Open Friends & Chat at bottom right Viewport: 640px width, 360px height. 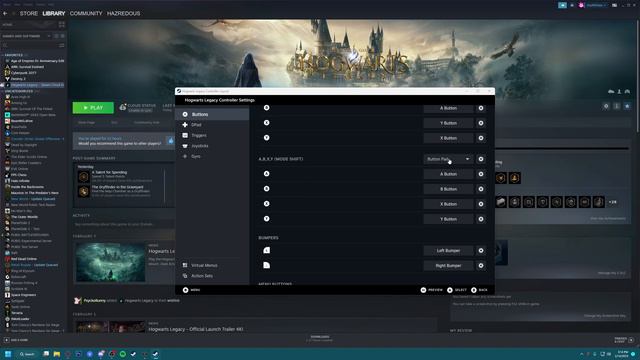coord(624,340)
